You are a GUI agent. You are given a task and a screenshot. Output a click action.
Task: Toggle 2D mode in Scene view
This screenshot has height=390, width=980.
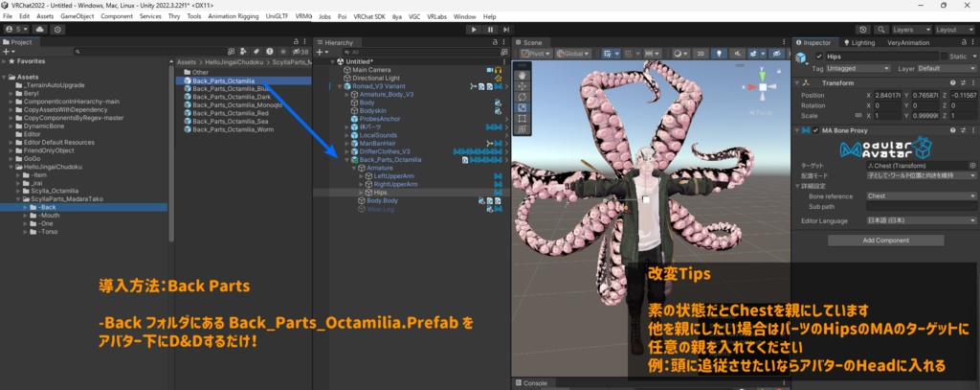pos(701,54)
